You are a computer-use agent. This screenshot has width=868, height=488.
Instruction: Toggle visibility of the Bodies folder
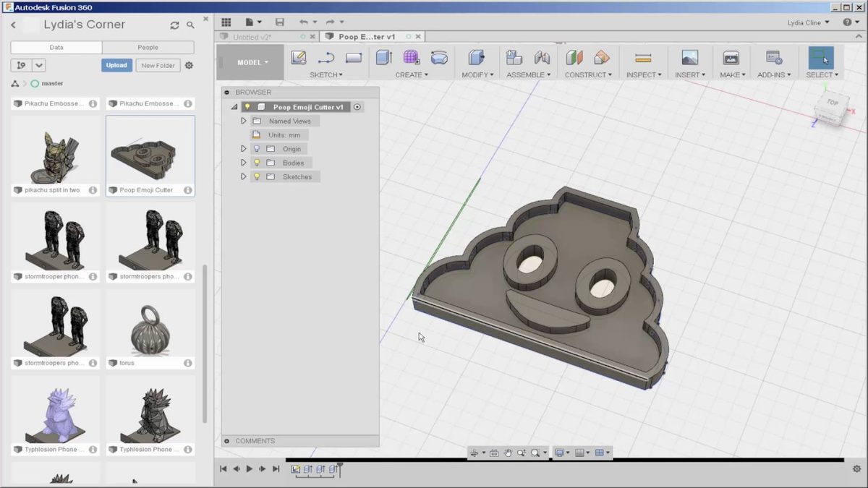[x=256, y=162]
